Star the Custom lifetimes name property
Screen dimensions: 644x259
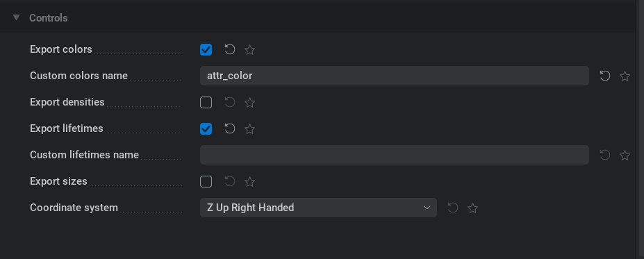tap(625, 155)
